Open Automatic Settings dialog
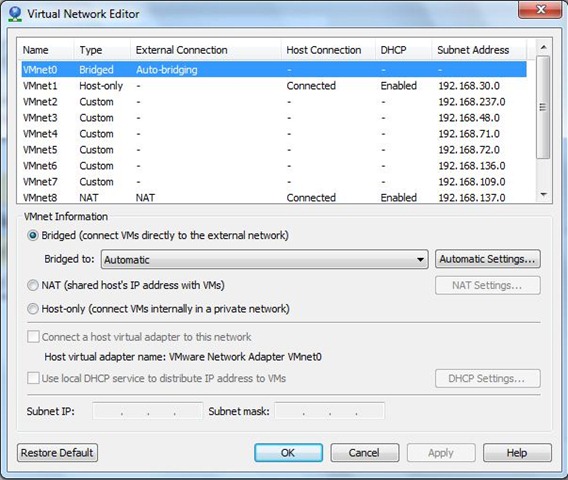 tap(488, 259)
